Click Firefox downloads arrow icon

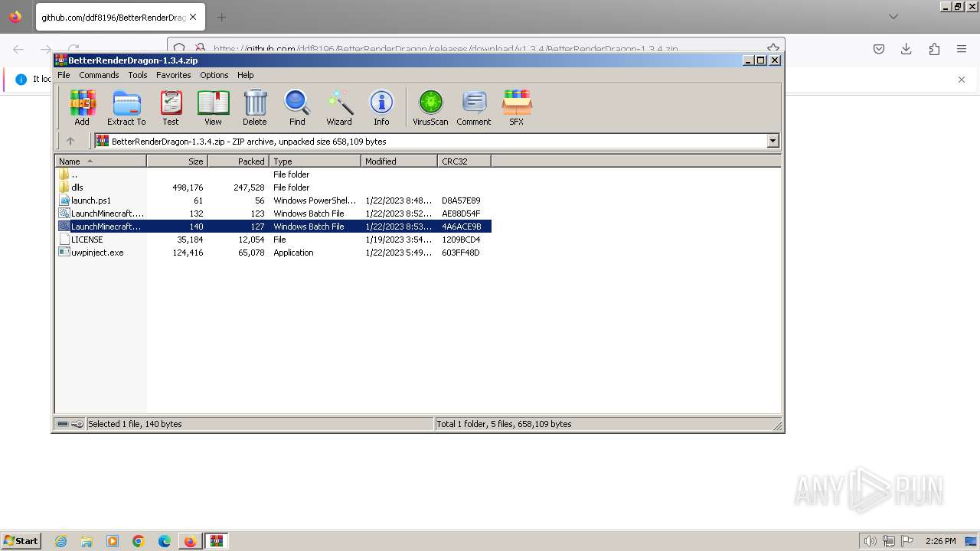point(906,49)
